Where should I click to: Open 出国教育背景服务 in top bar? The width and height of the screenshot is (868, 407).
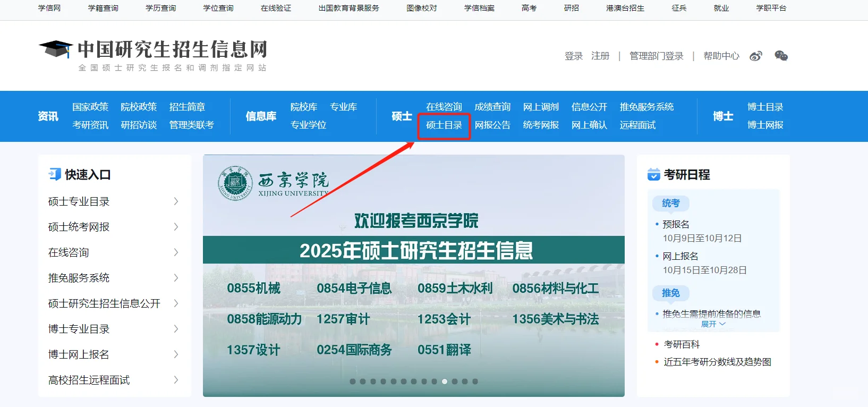348,8
